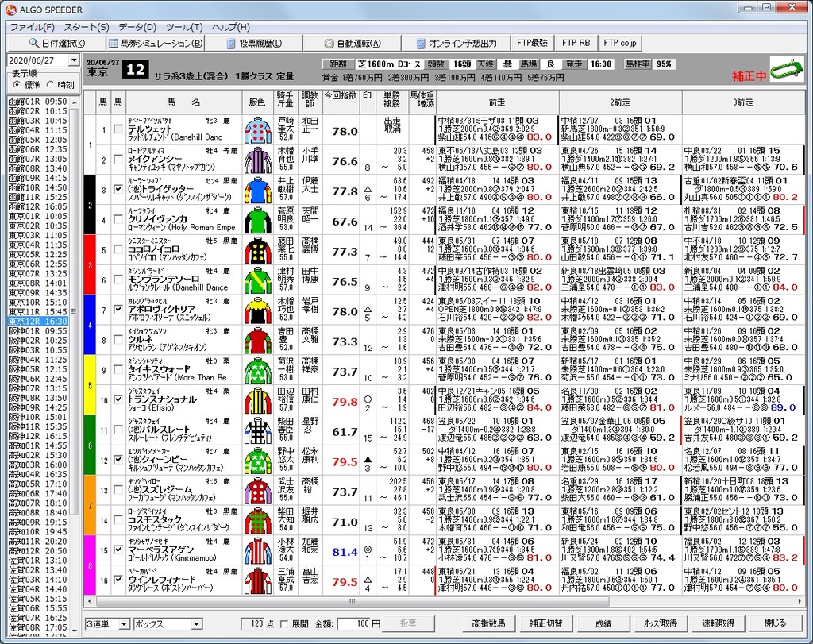Click the 高指数馬 button
The image size is (813, 644).
click(x=488, y=623)
